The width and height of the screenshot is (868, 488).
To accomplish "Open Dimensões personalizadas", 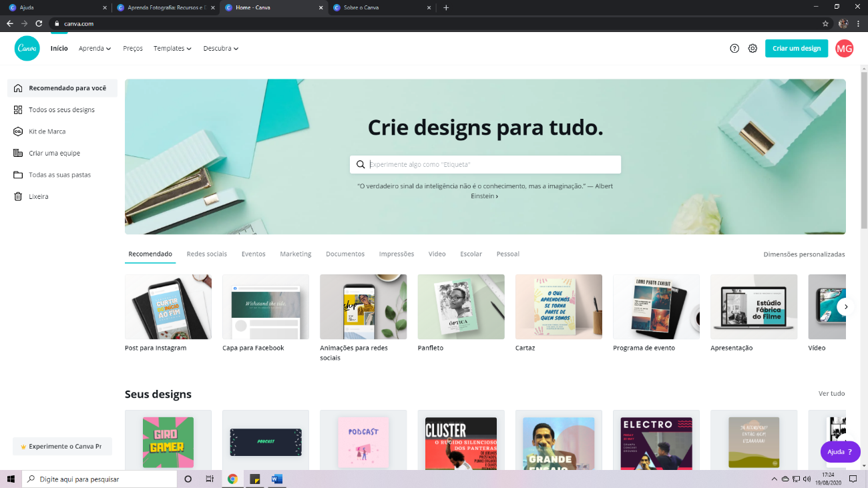I will click(804, 254).
